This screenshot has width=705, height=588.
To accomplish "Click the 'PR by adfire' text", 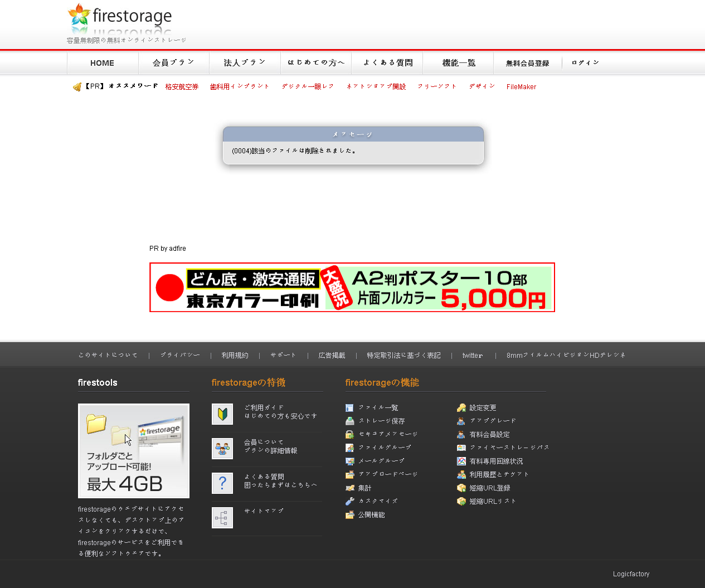I will (168, 249).
